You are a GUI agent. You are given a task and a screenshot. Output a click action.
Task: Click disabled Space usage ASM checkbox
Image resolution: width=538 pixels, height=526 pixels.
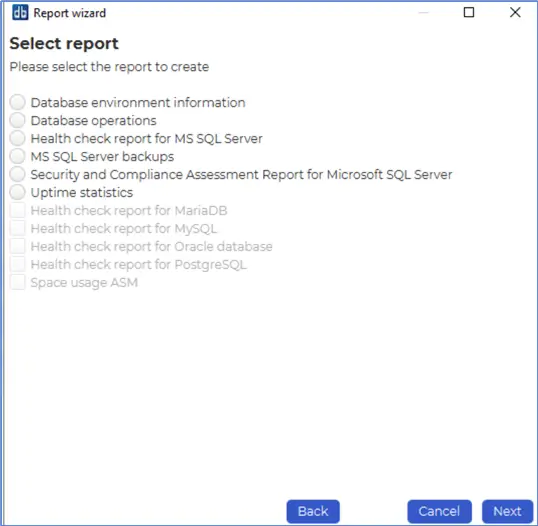tap(17, 282)
